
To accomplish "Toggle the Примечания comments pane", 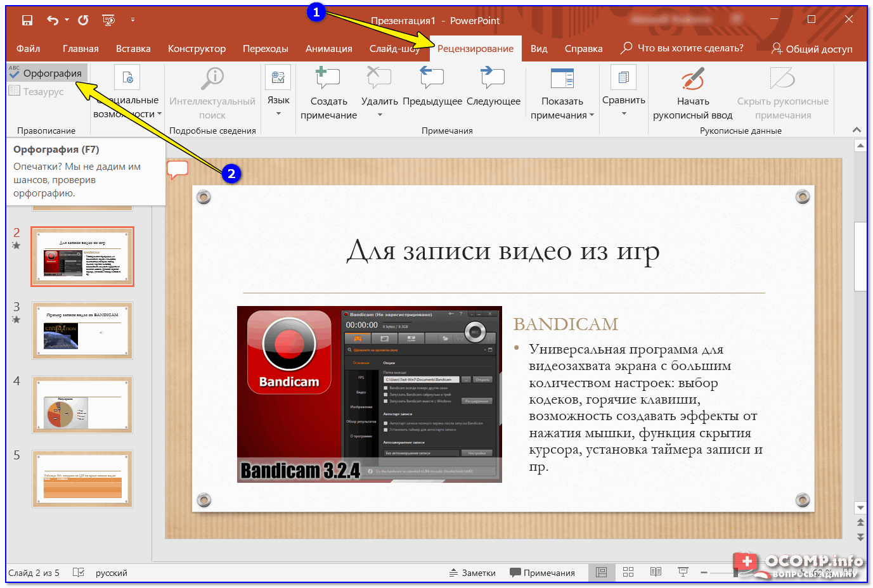I will [543, 573].
